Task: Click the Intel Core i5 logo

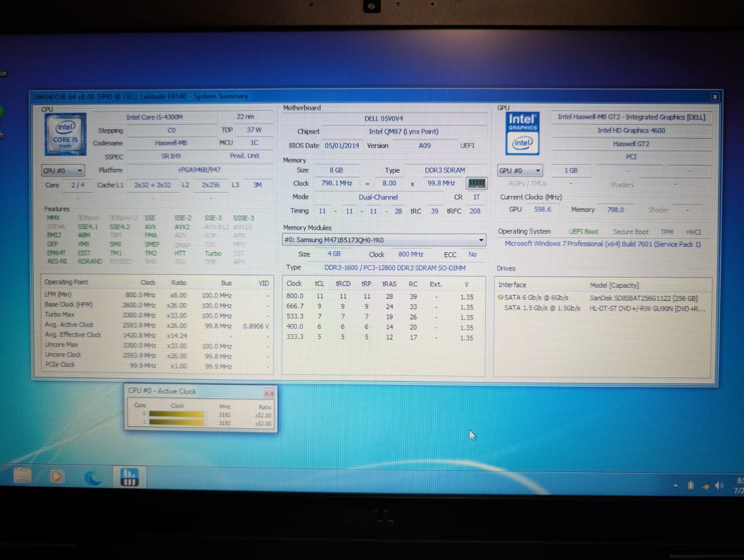Action: pyautogui.click(x=65, y=134)
